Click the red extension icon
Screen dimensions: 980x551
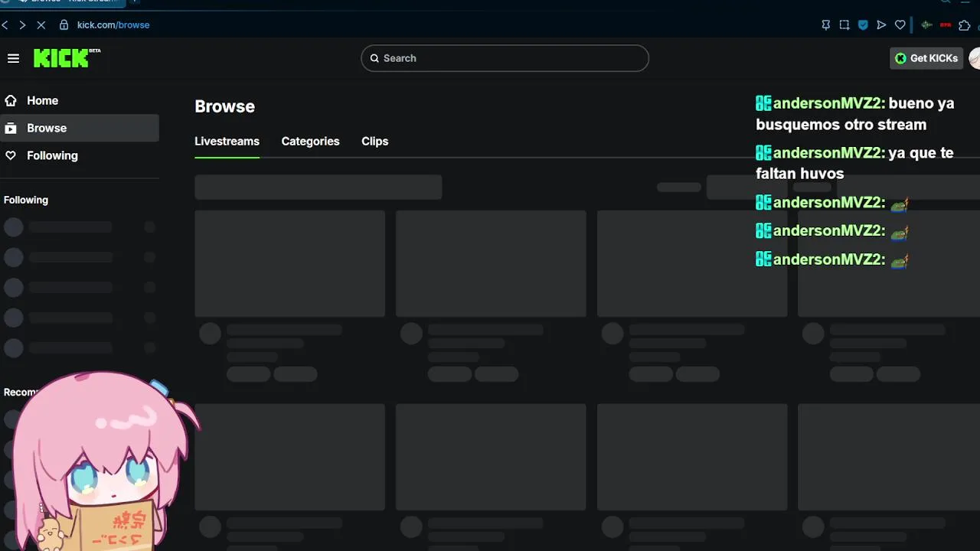(x=946, y=24)
